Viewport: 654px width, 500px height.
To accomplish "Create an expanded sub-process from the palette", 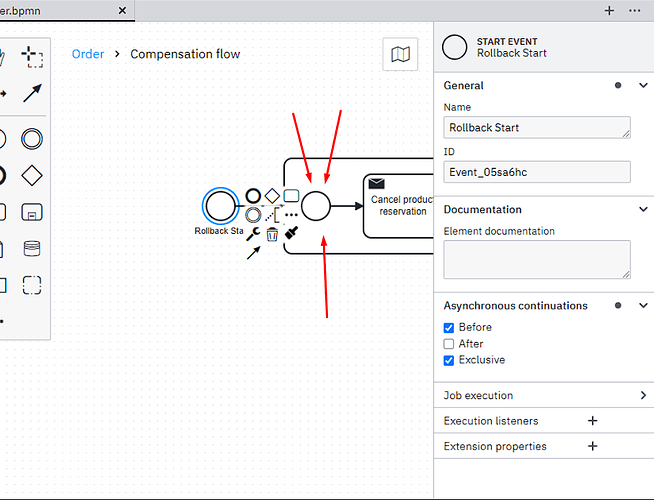I will coord(32,212).
